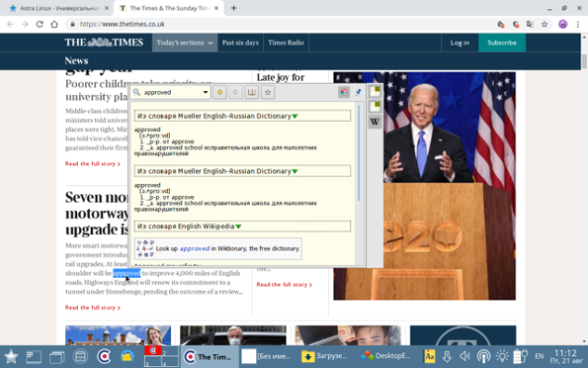Click the teal Subscribe button
The width and height of the screenshot is (588, 368).
[502, 43]
